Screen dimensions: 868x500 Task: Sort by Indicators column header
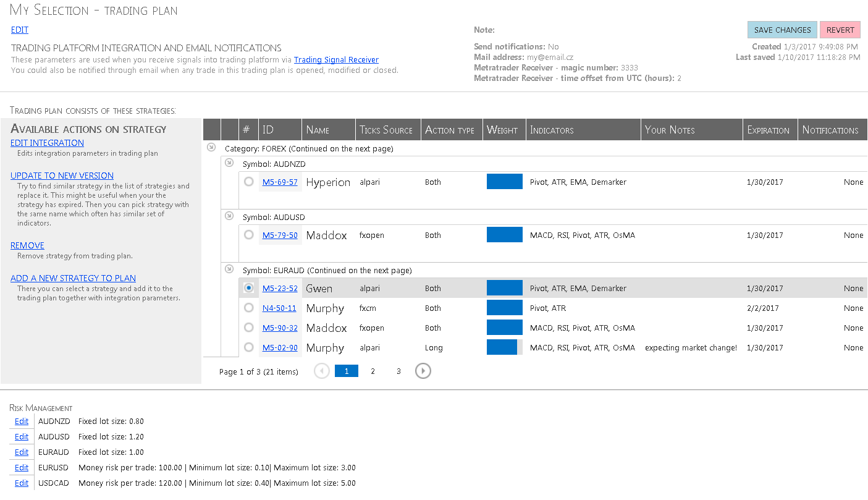(x=583, y=130)
